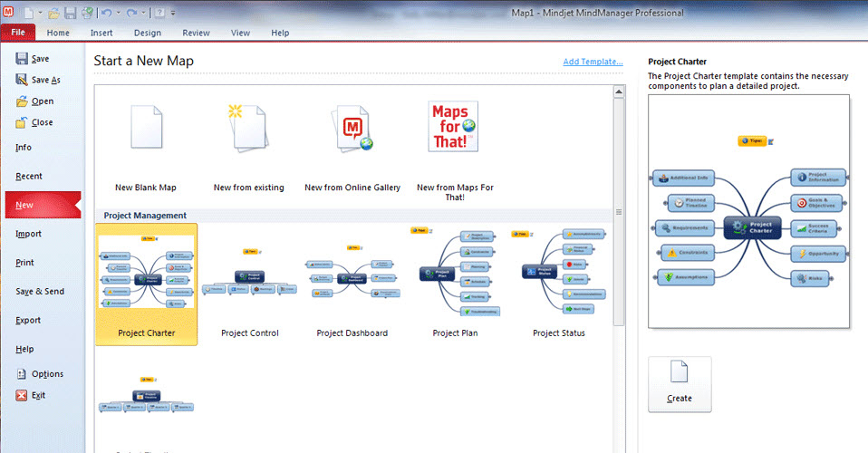
Task: Open the Maps for That! icon
Action: pos(453,127)
